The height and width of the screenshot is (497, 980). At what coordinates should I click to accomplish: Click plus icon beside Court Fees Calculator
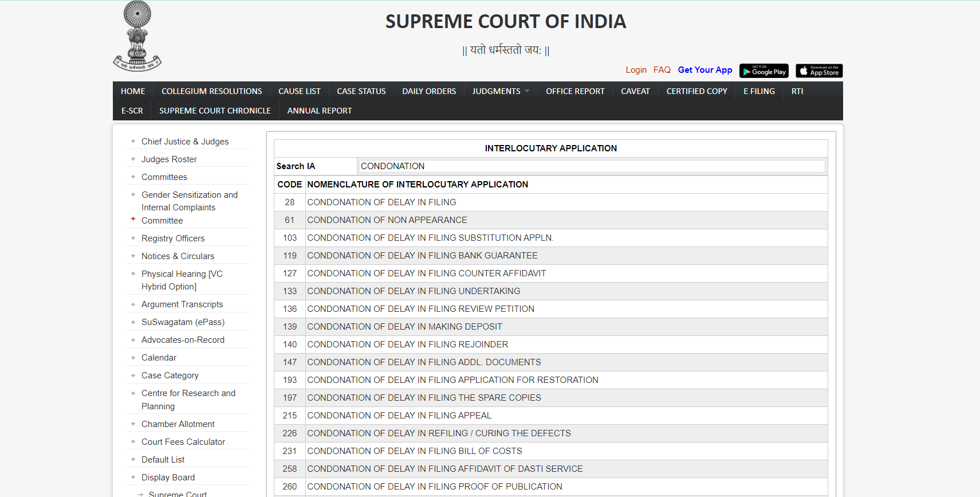pos(133,442)
